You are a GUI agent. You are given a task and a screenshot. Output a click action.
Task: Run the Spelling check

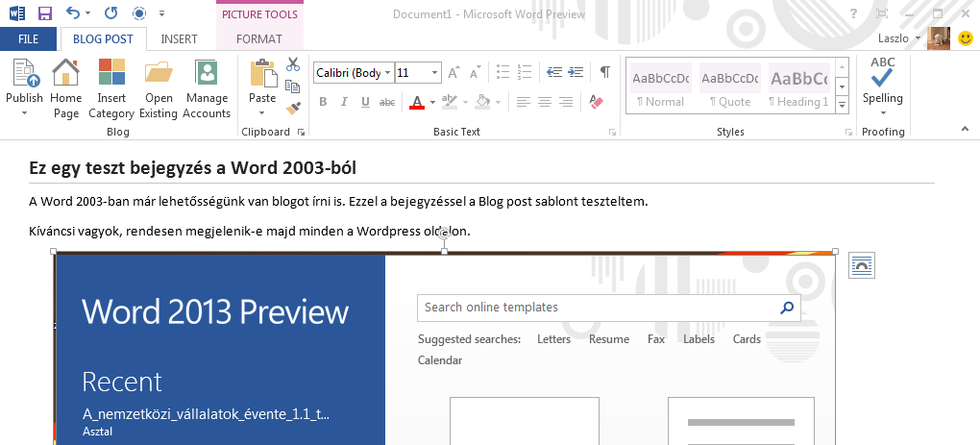(x=883, y=87)
